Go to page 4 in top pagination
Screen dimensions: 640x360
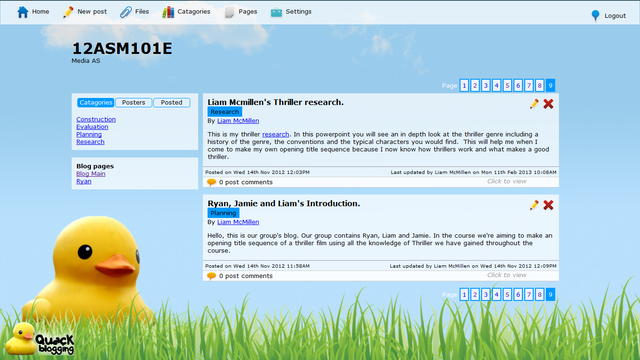coord(496,85)
